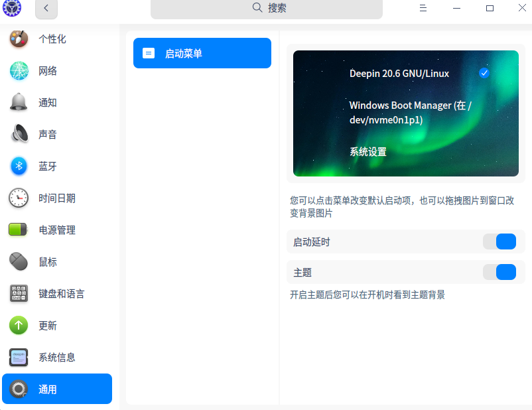Select 声音 in the sidebar

57,135
